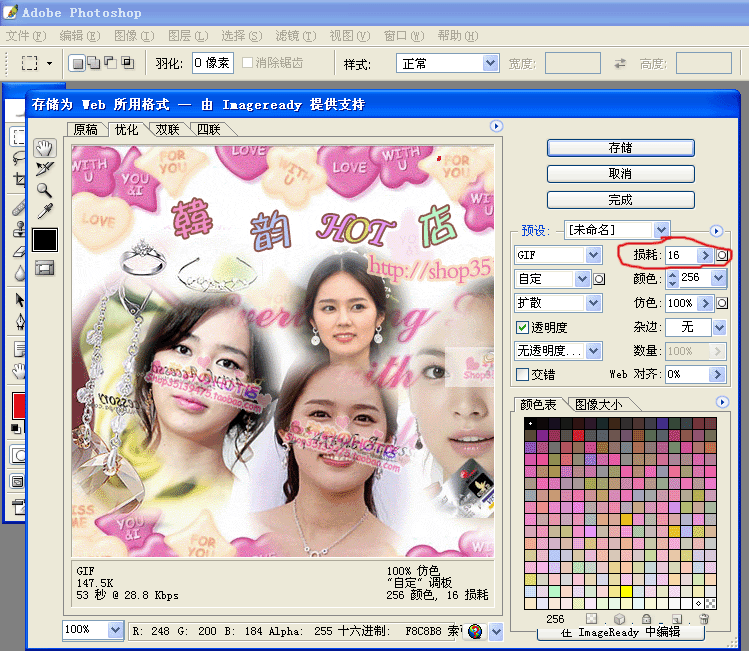Viewport: 749px width, 651px height.
Task: Select the Pen tool in toolbox
Action: point(19,321)
